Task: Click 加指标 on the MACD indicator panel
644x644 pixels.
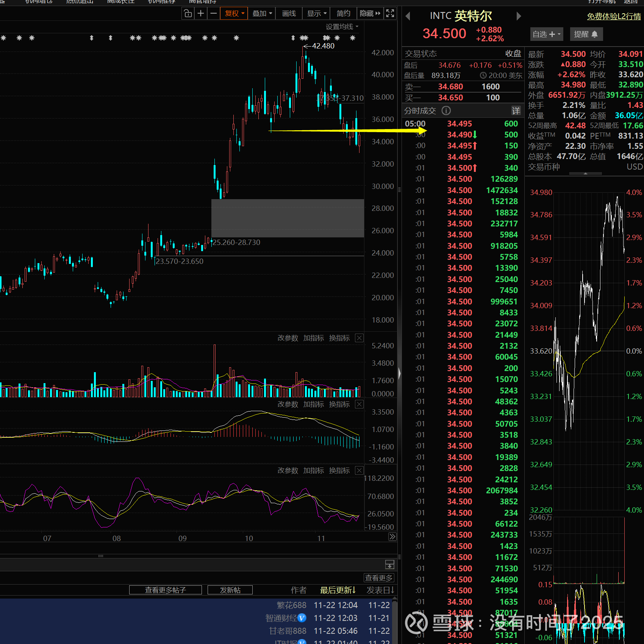Action: pyautogui.click(x=314, y=404)
